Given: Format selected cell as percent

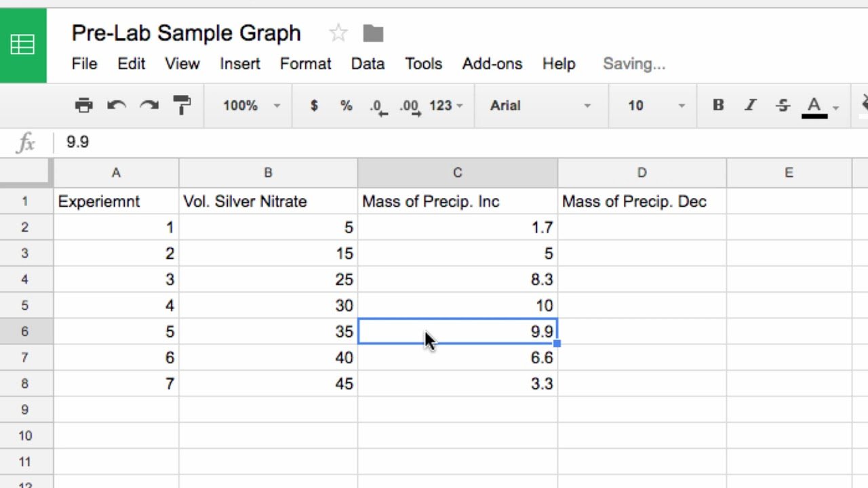Looking at the screenshot, I should click(346, 106).
